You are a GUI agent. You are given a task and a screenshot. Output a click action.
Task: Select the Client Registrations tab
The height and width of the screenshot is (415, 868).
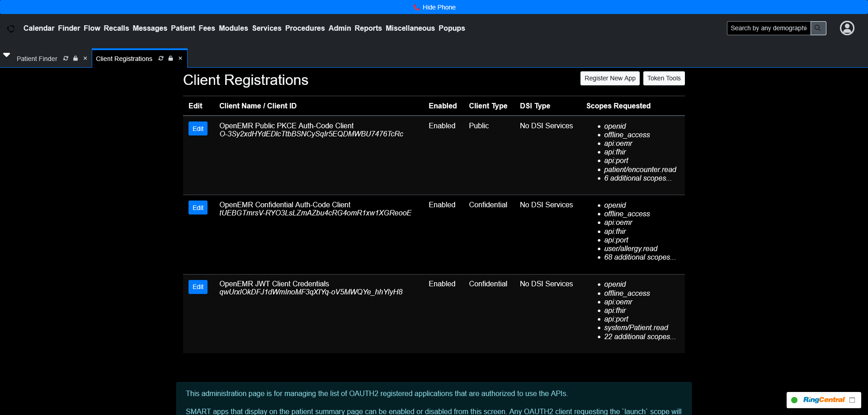pyautogui.click(x=124, y=59)
